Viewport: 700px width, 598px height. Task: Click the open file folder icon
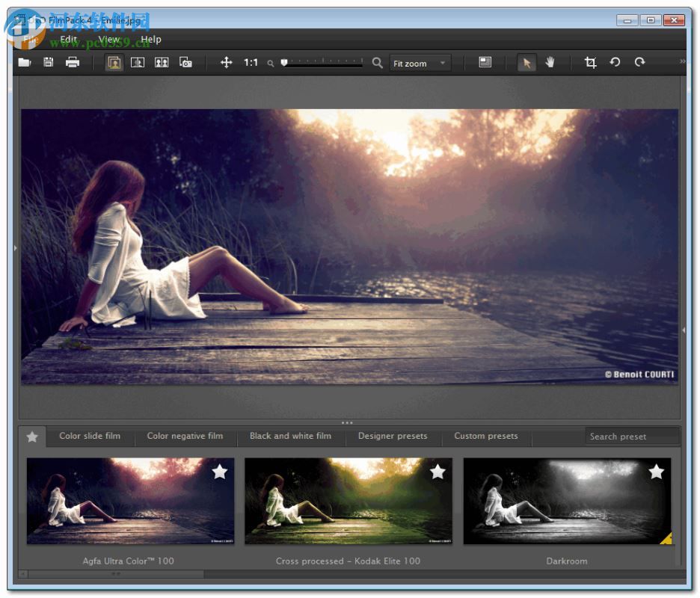point(25,63)
